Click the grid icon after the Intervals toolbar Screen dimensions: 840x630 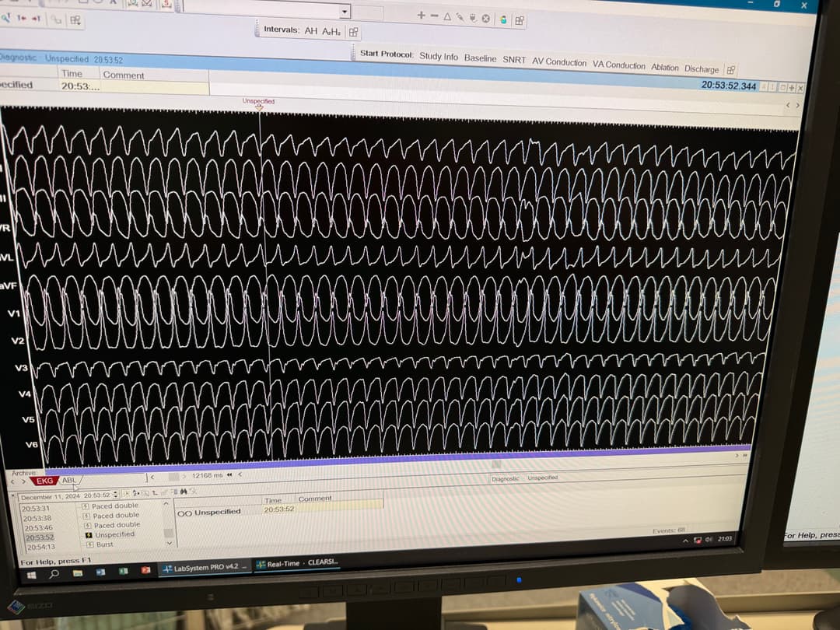coord(354,32)
